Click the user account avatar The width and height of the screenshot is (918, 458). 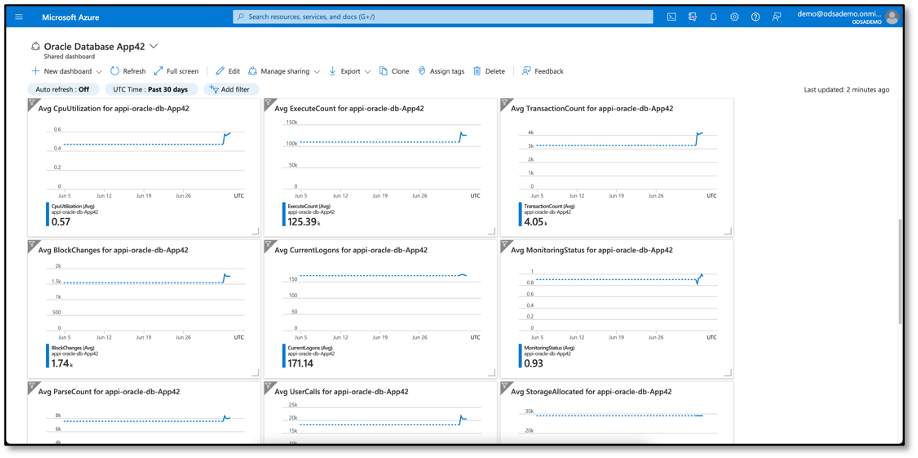(892, 17)
